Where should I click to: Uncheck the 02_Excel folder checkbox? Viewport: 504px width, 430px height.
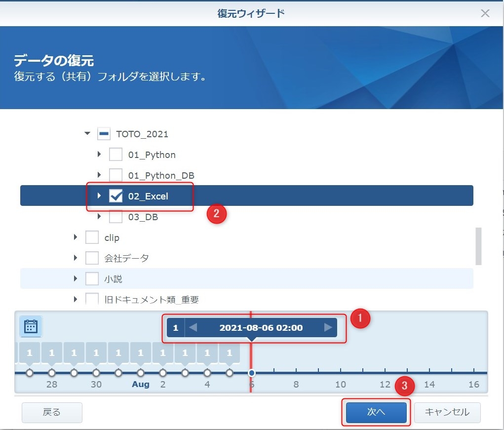(116, 196)
